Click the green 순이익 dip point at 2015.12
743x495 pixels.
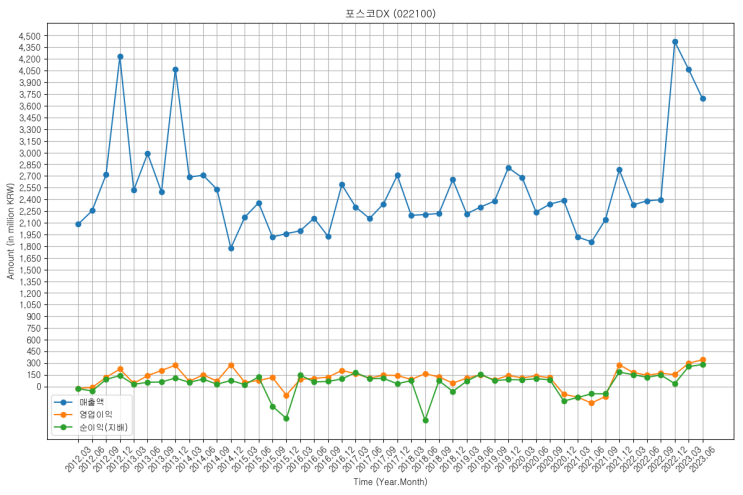(286, 418)
